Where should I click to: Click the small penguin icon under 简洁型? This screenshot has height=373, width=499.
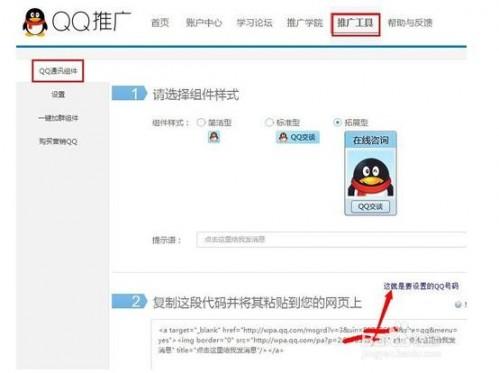(214, 137)
